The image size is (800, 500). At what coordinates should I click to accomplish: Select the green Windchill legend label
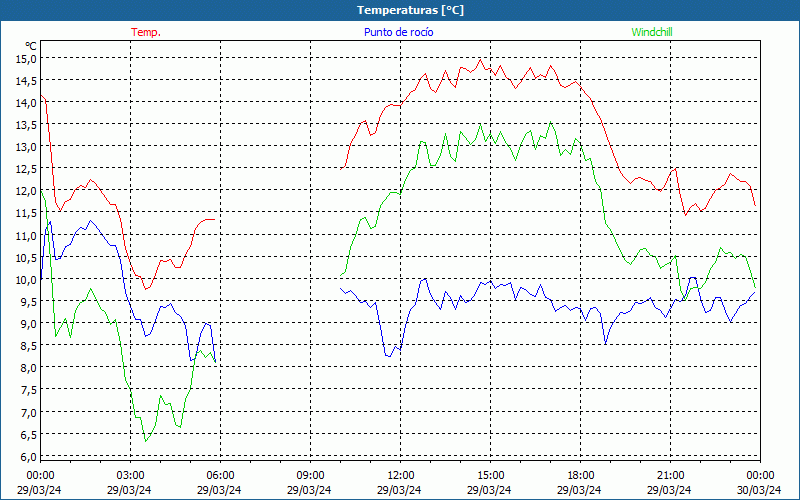tap(652, 32)
